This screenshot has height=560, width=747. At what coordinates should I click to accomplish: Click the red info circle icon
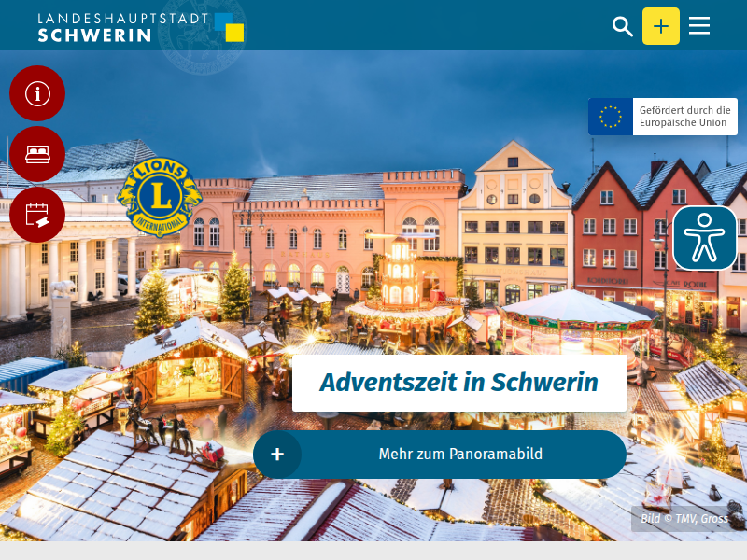coord(37,92)
